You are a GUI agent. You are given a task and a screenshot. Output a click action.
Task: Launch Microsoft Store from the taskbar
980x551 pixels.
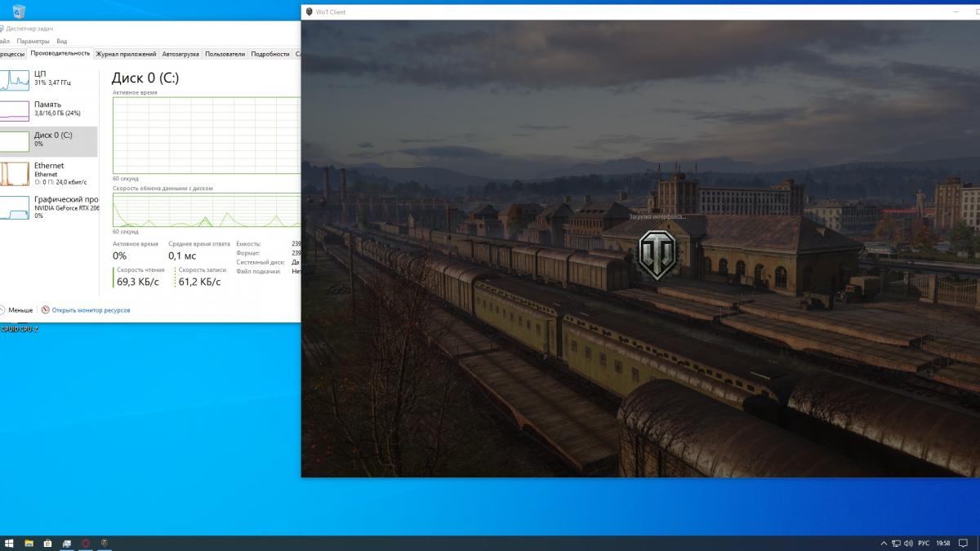click(x=47, y=543)
